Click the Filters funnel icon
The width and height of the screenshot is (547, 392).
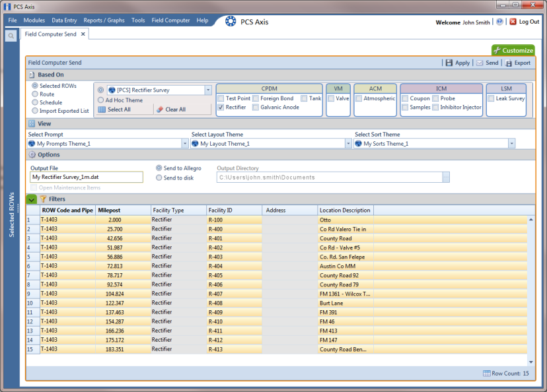point(43,199)
